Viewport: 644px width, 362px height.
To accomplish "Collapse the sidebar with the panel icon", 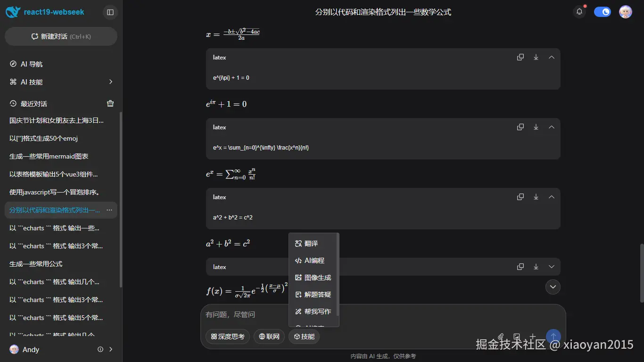I will click(110, 12).
